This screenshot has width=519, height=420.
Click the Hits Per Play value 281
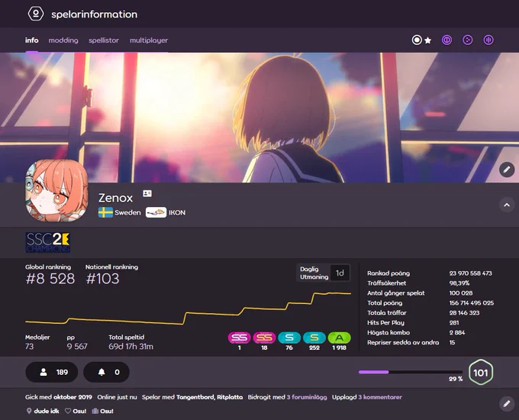(454, 323)
